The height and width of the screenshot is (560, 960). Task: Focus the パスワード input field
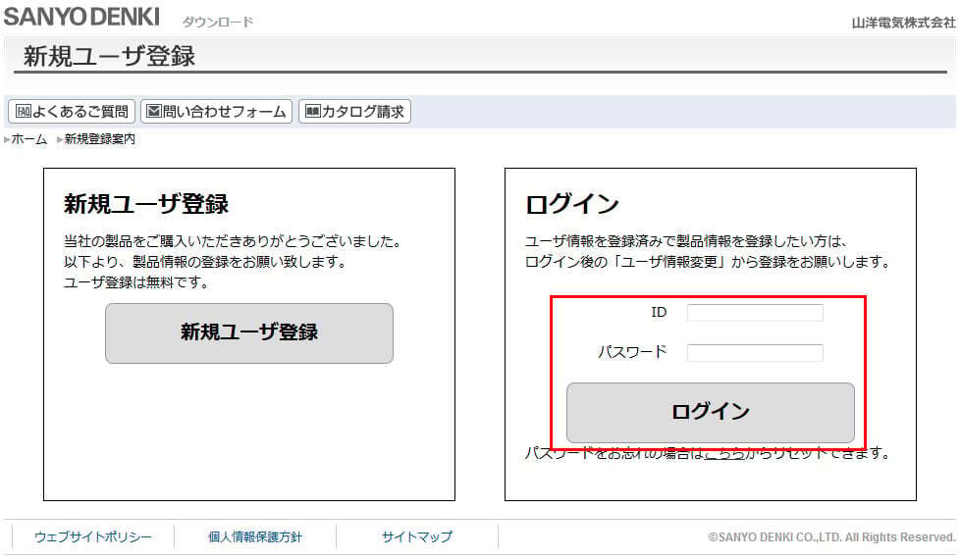pyautogui.click(x=755, y=352)
